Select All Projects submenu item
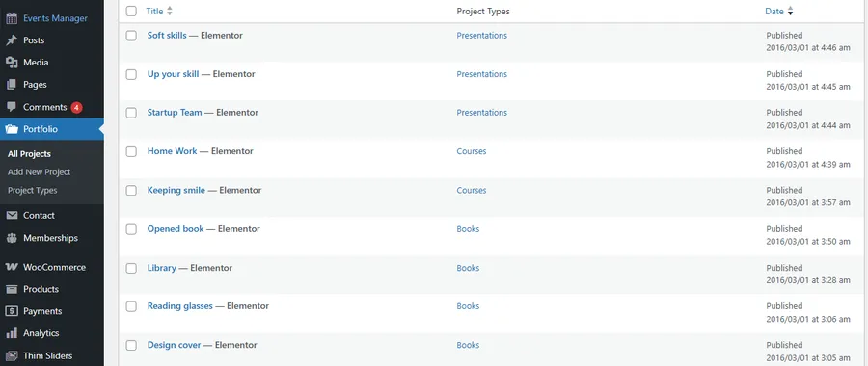 tap(29, 154)
